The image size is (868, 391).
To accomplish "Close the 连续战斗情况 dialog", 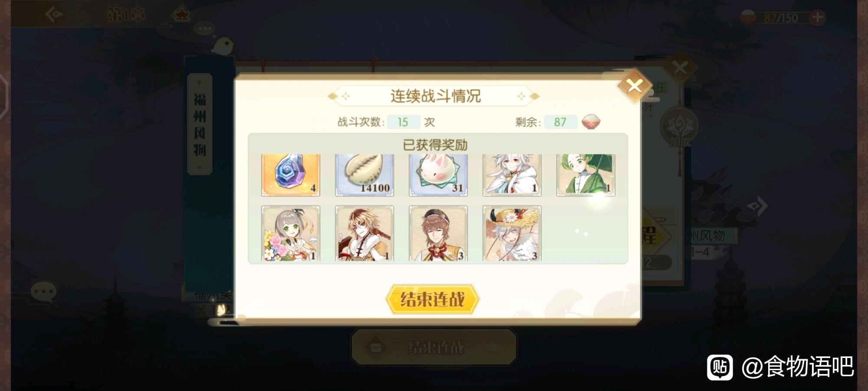I will [635, 86].
